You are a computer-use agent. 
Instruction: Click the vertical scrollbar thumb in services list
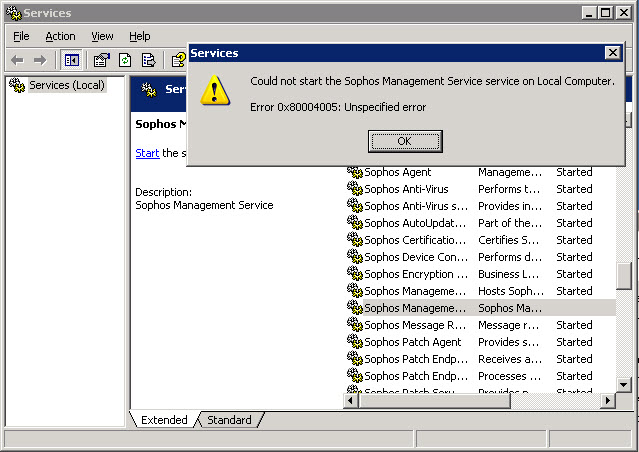624,276
